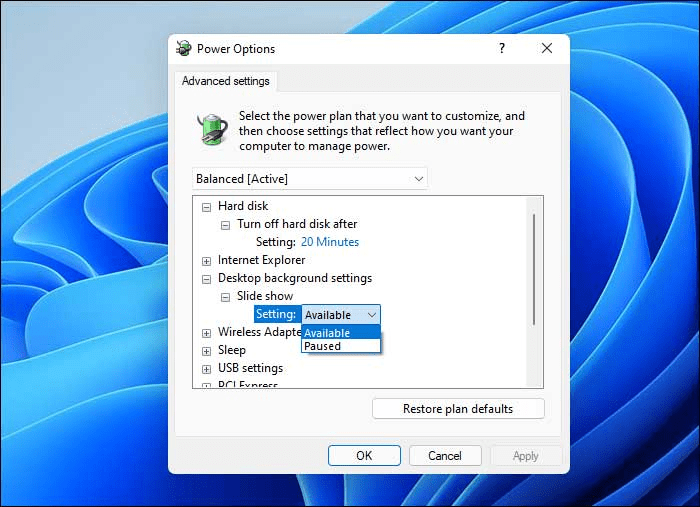Screen dimensions: 700x507
Task: Choose Available from the dropdown list
Action: 341,332
